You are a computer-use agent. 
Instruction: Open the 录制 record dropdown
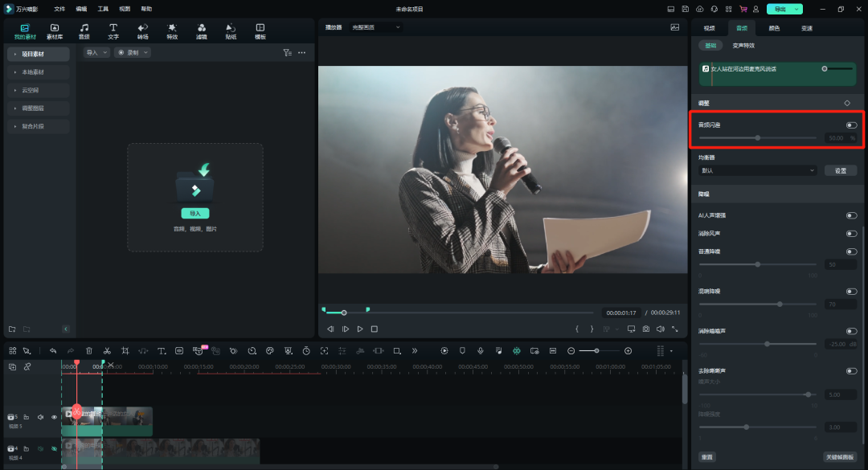point(133,52)
